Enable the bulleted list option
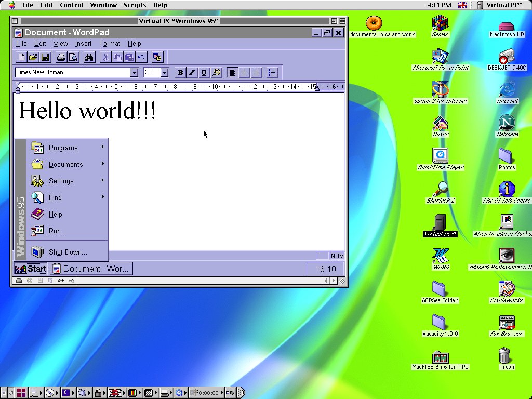This screenshot has width=532, height=399. click(272, 72)
